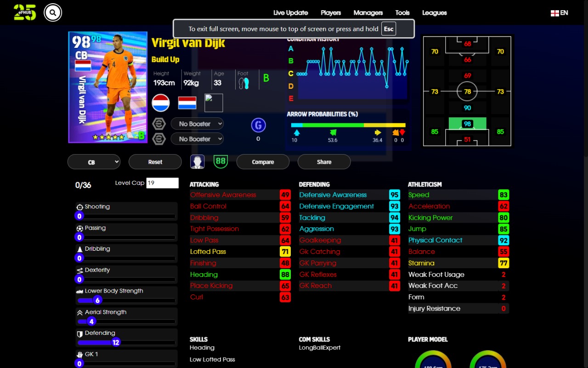This screenshot has height=368, width=588.
Task: Click the Physical Contact stat label
Action: [x=435, y=240]
